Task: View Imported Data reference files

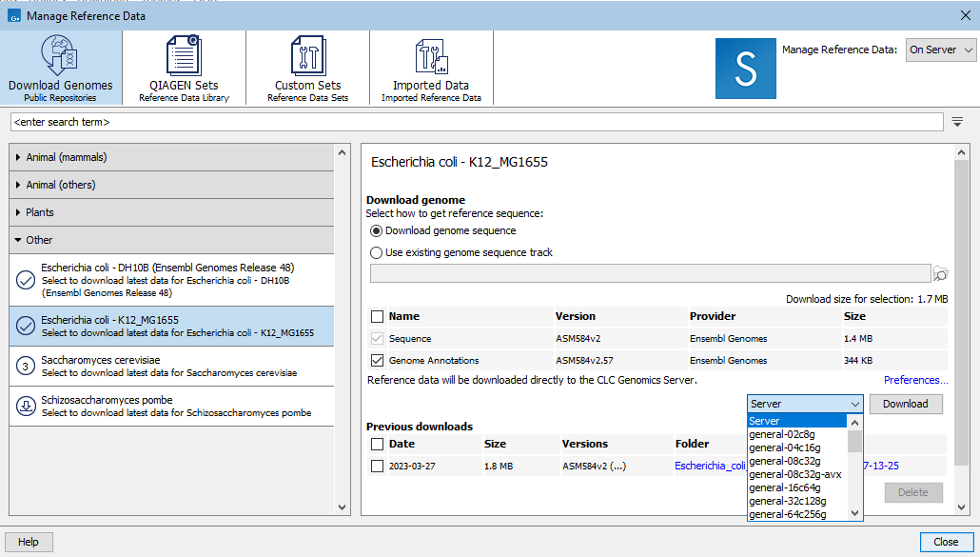Action: point(431,67)
